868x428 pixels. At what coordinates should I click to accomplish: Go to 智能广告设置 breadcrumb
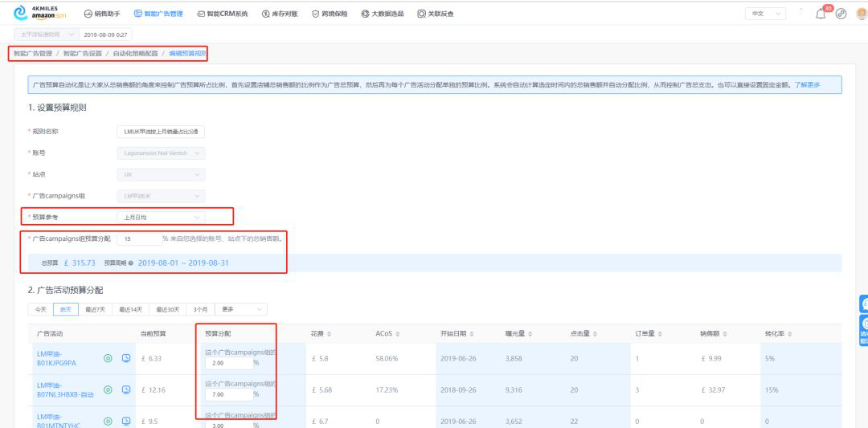pos(83,54)
